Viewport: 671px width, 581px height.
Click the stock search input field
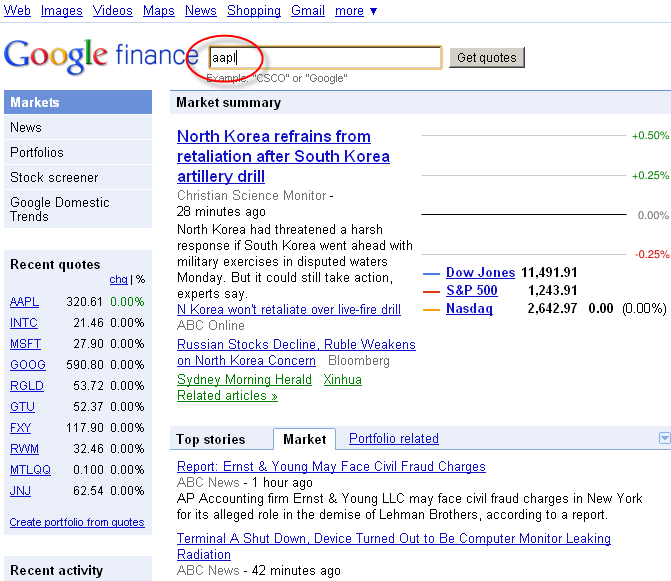(x=325, y=58)
